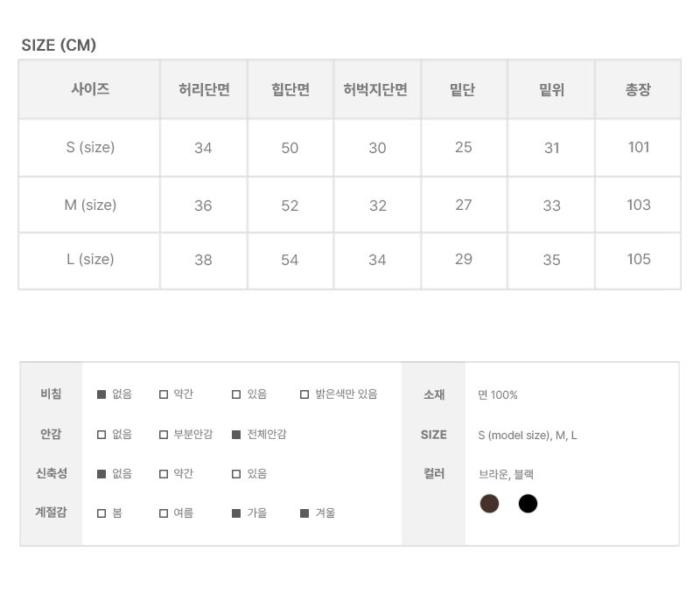Check the 밝은색만 있음 checkbox
700x600 pixels.
(304, 394)
